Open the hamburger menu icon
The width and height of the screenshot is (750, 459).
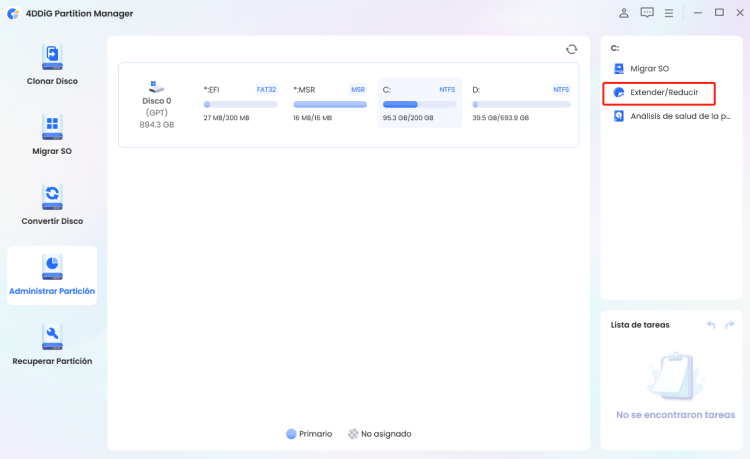[669, 13]
